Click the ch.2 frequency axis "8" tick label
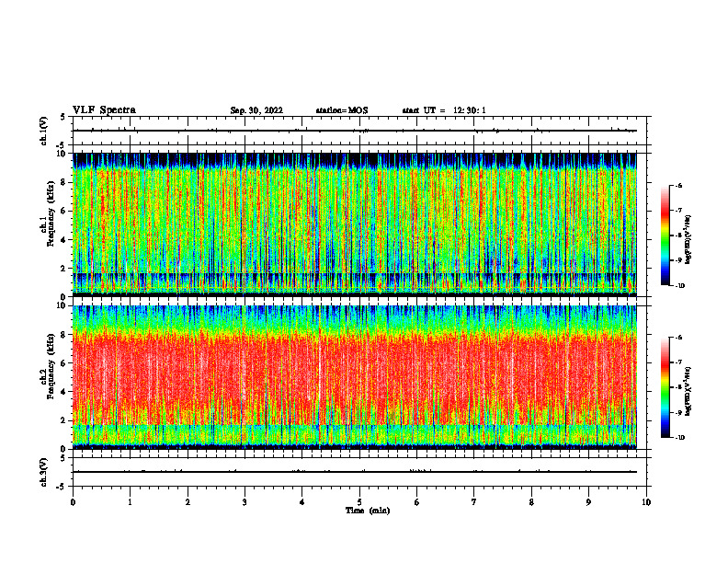The image size is (728, 563). click(63, 335)
